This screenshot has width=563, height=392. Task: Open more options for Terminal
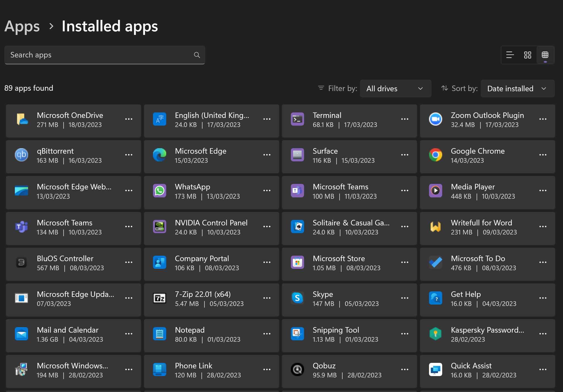coord(405,119)
